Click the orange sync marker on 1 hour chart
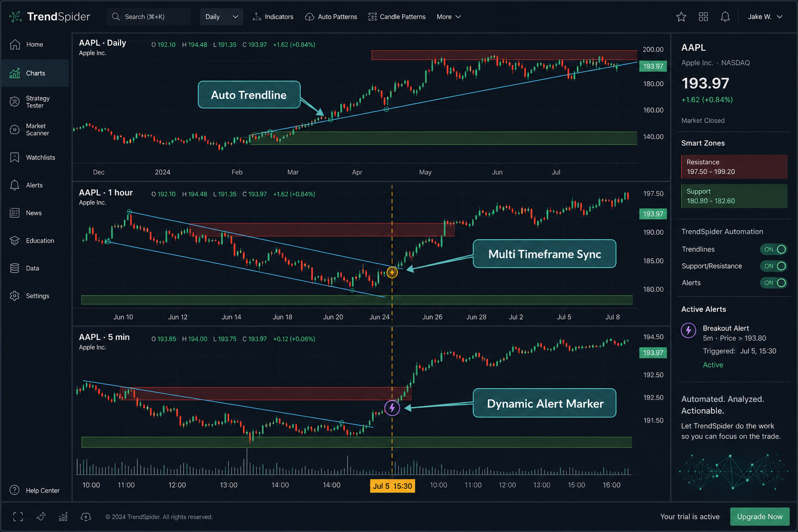The width and height of the screenshot is (798, 532). pos(392,272)
